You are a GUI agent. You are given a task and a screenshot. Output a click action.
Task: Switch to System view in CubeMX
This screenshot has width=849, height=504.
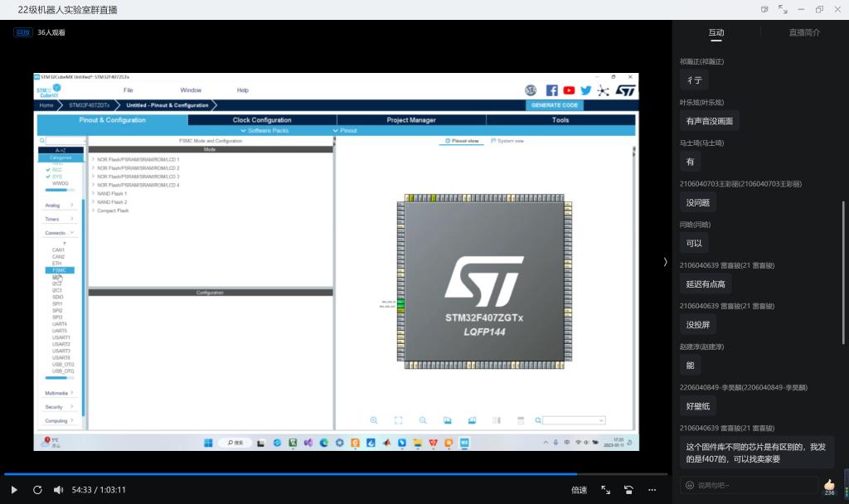(507, 141)
